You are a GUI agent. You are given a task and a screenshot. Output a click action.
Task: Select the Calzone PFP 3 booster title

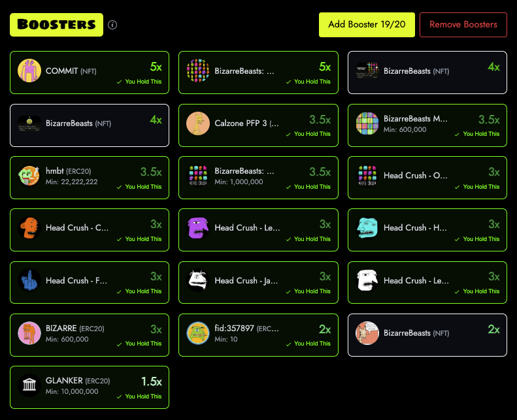(246, 123)
